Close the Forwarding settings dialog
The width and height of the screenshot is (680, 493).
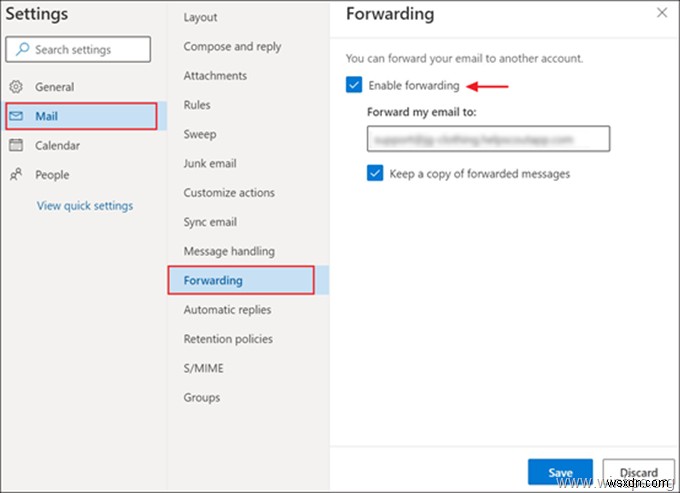pos(660,13)
